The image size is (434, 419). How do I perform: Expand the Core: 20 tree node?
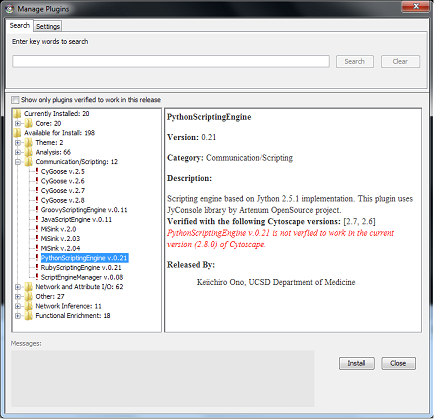point(18,123)
